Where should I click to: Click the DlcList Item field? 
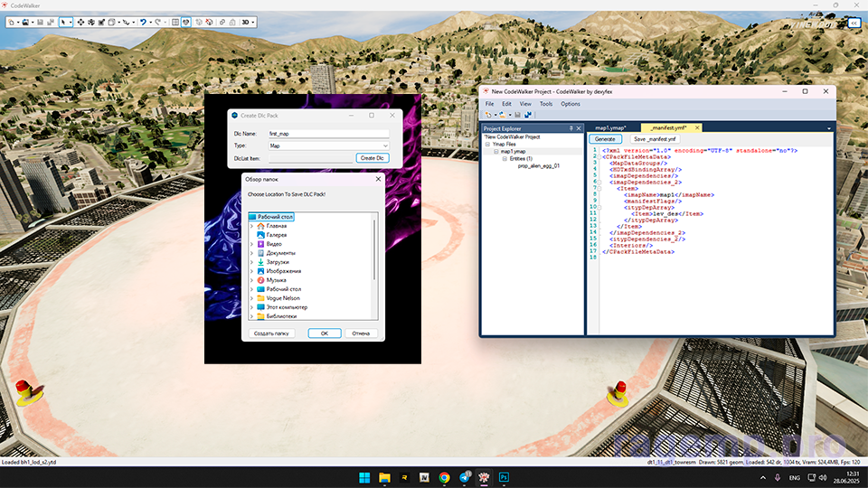click(x=310, y=158)
